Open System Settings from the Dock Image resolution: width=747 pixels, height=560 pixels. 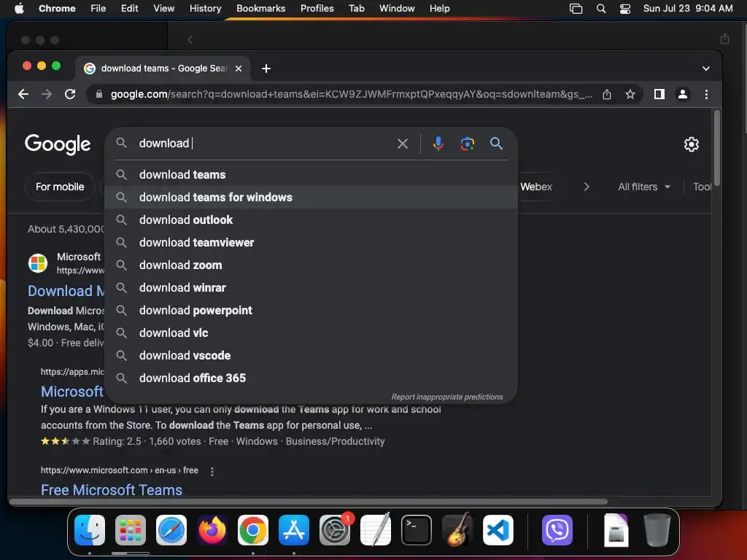pos(335,530)
